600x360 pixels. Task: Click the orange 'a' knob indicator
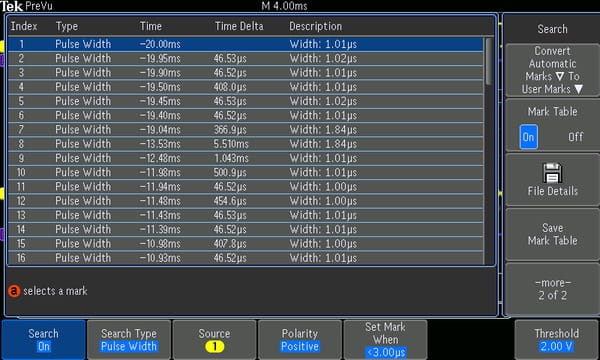[14, 291]
